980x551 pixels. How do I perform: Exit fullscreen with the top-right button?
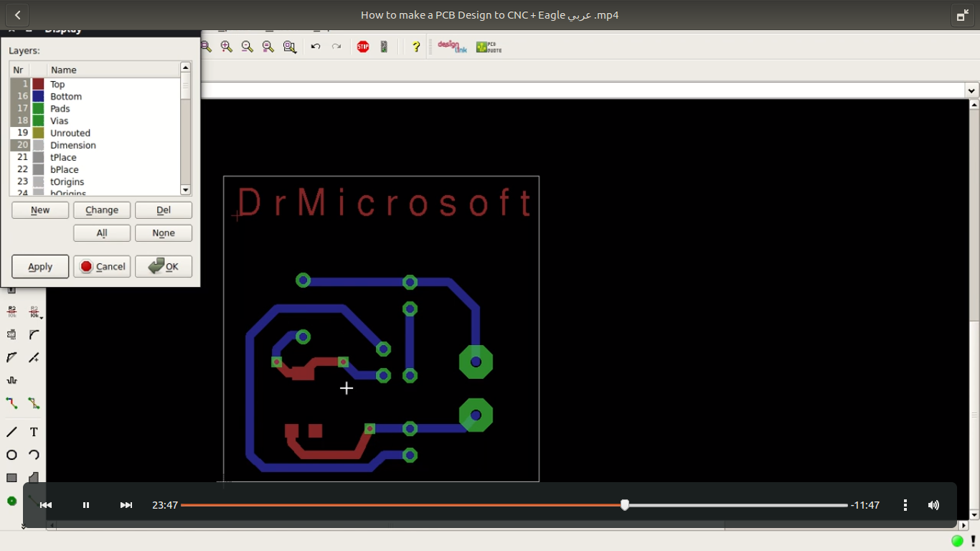point(962,15)
